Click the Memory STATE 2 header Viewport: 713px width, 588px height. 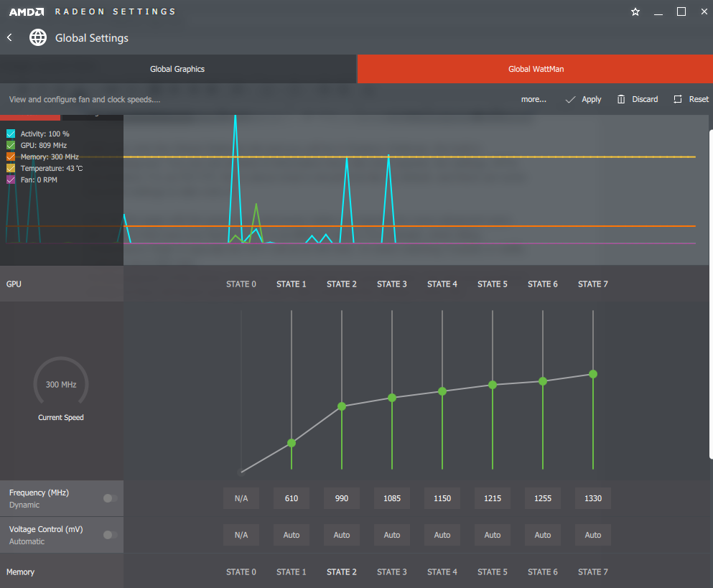tap(342, 571)
